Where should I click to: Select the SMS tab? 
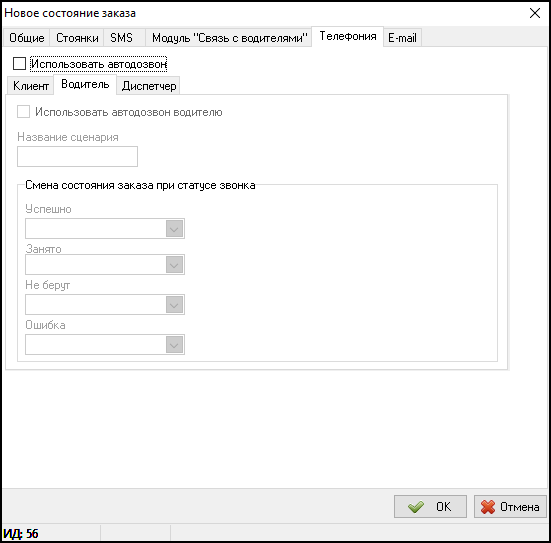121,38
